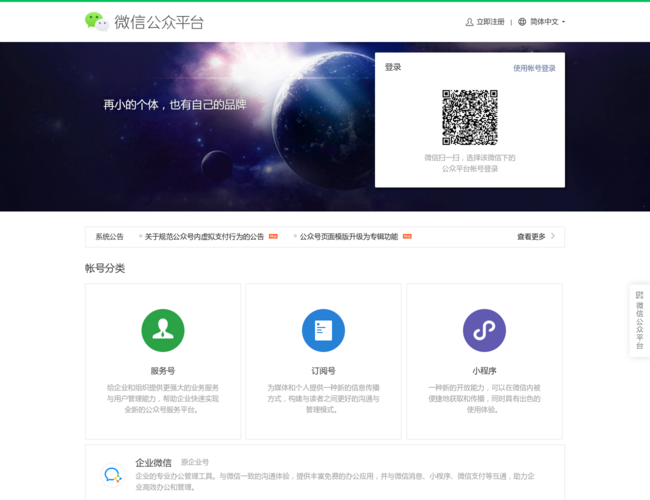Click the blue 订阅号 document icon
Image resolution: width=650 pixels, height=500 pixels.
tap(323, 330)
